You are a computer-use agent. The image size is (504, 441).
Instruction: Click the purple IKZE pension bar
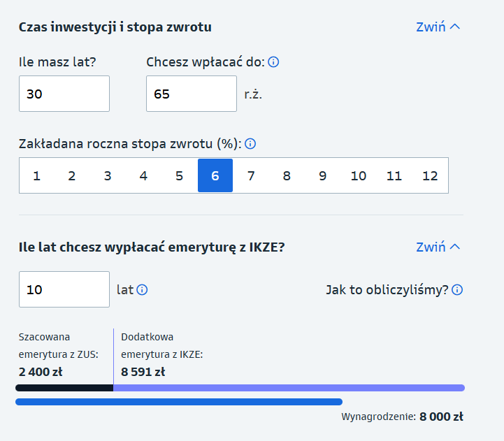point(289,388)
